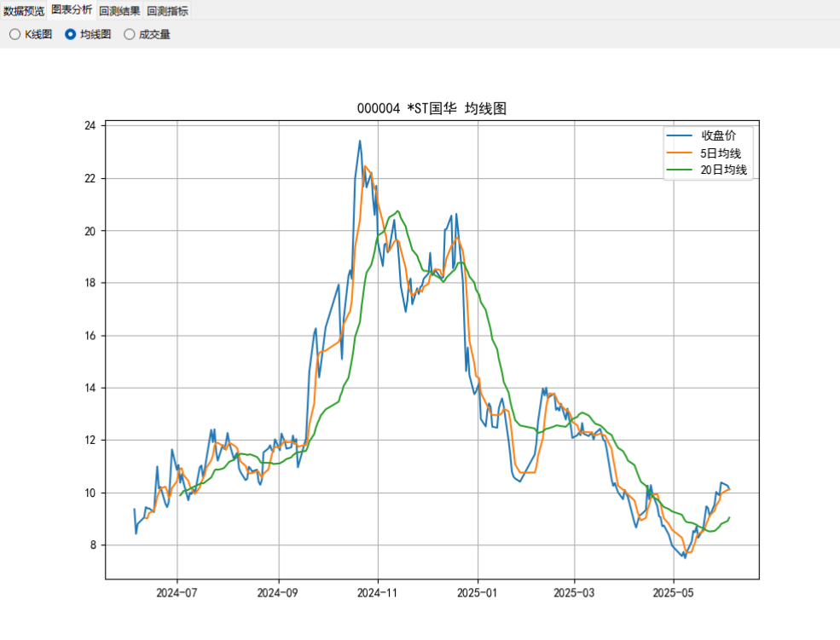
Task: Click the orange line sample beside 5日均线
Action: 680,153
